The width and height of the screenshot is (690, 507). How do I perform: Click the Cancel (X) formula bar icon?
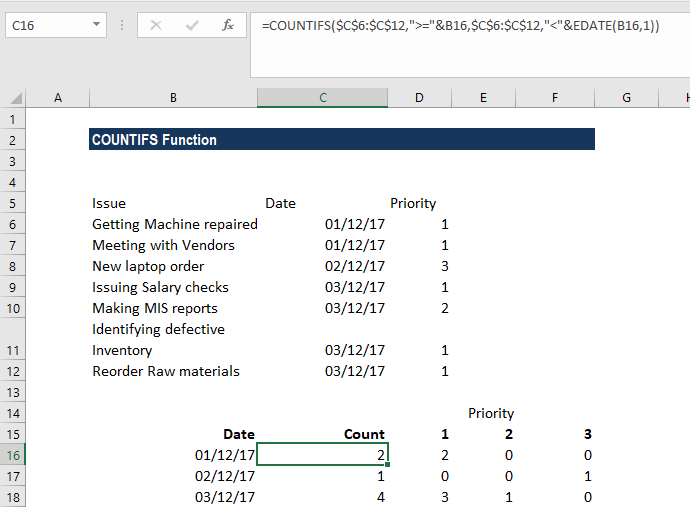(x=156, y=25)
